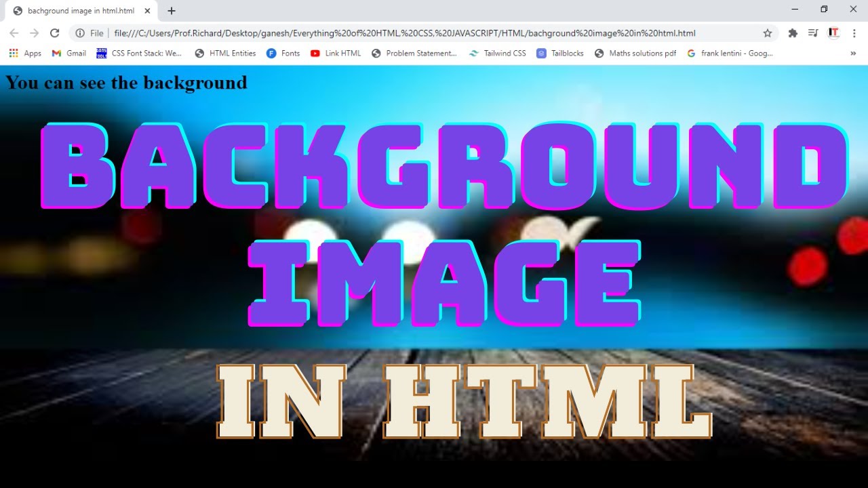Open the Fonts bookmark
This screenshot has width=868, height=488.
coord(283,53)
